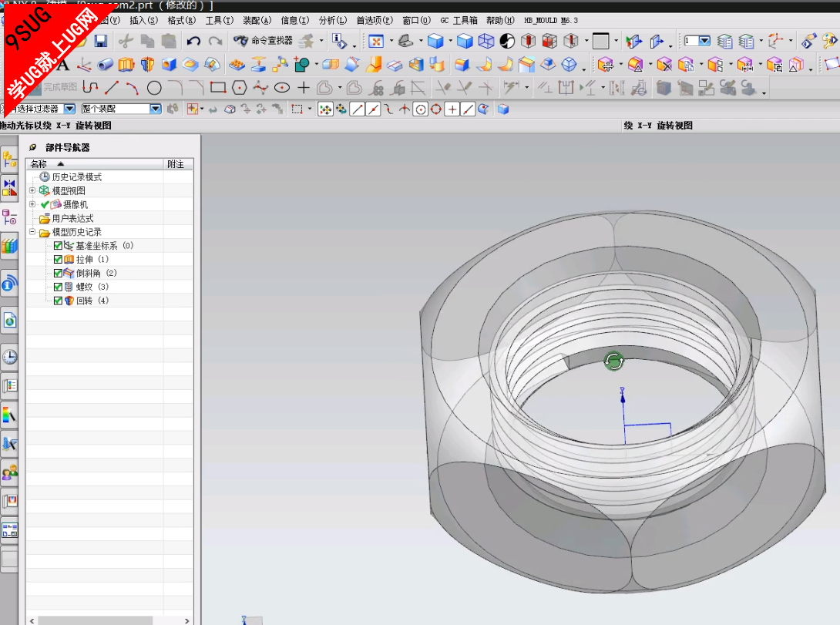Open the 格式(R) menu
This screenshot has height=625, width=840.
point(182,20)
